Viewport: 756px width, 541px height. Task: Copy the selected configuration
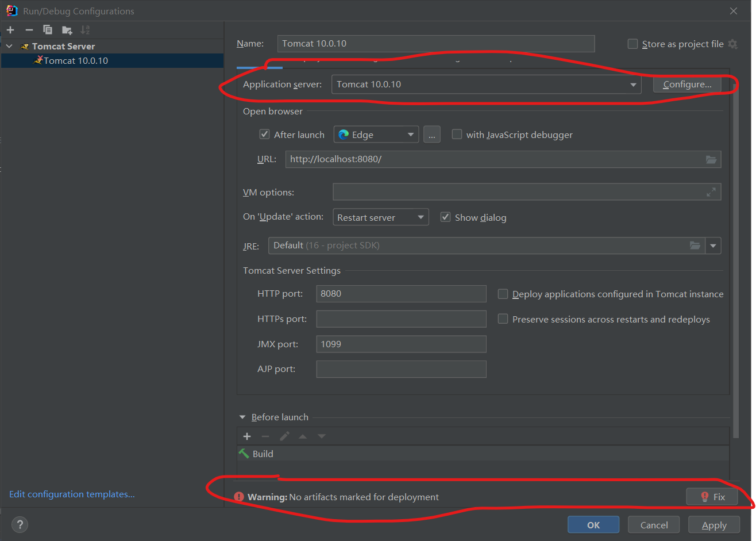coord(48,30)
